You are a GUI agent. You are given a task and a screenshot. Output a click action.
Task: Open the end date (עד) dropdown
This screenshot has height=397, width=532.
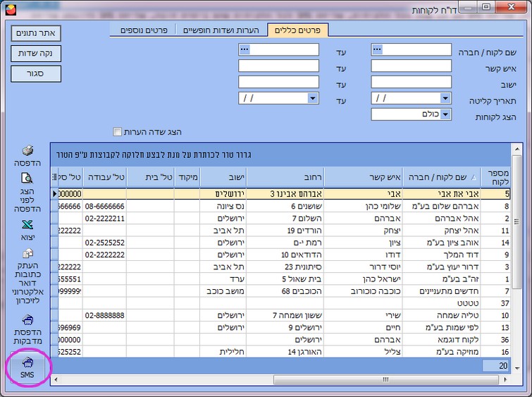(x=313, y=99)
